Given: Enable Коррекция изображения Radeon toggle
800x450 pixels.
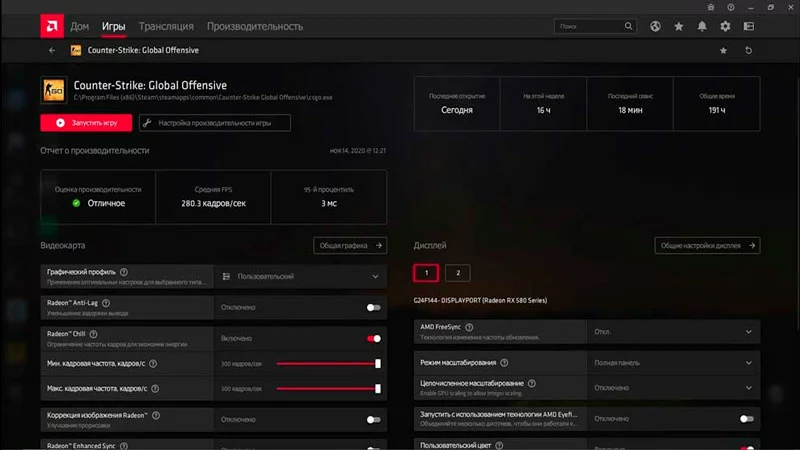Looking at the screenshot, I should (373, 419).
